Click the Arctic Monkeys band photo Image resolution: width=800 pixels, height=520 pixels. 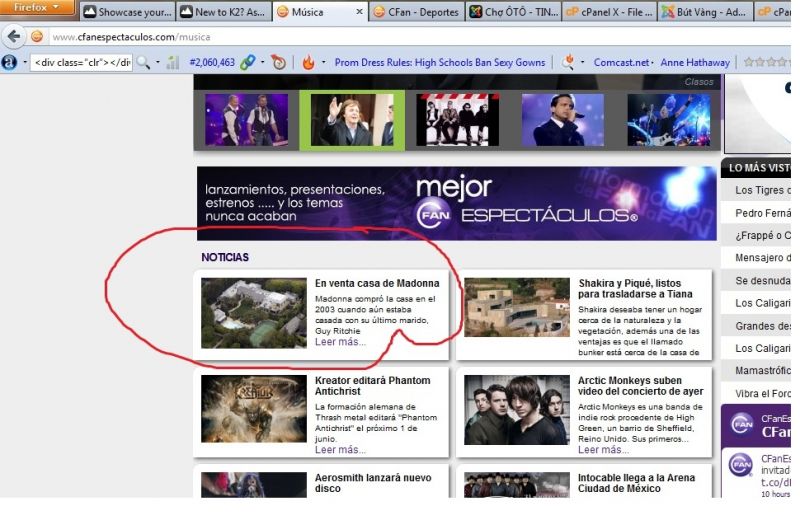(517, 410)
